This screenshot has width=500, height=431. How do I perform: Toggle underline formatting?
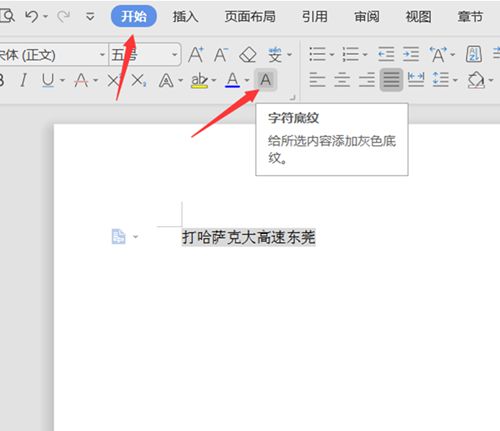pos(48,80)
